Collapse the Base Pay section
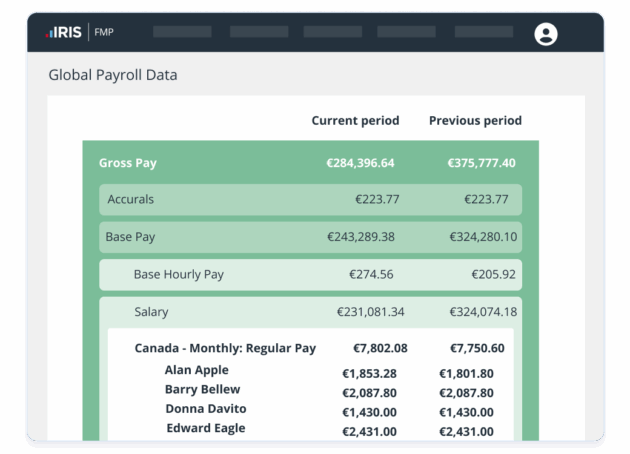This screenshot has height=454, width=630. pyautogui.click(x=130, y=237)
